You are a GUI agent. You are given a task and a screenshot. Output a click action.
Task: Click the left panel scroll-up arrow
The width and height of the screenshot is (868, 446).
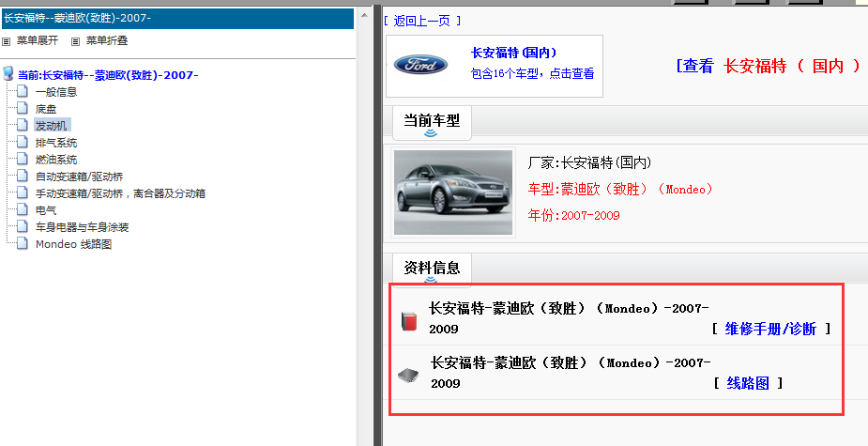click(x=364, y=15)
